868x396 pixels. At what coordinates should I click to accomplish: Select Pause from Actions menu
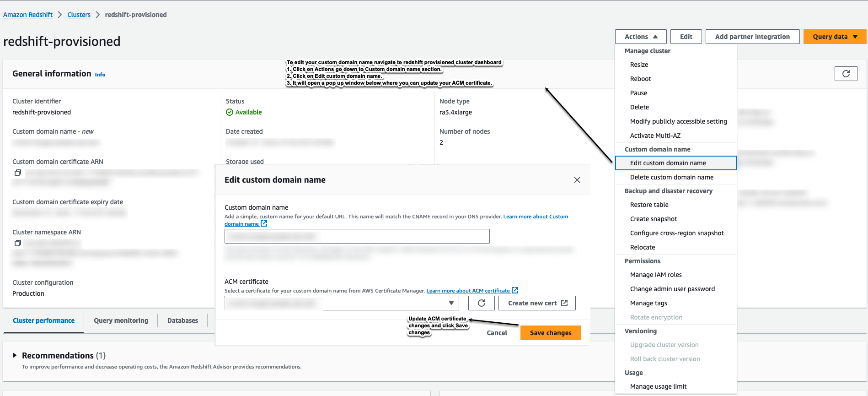(x=676, y=93)
